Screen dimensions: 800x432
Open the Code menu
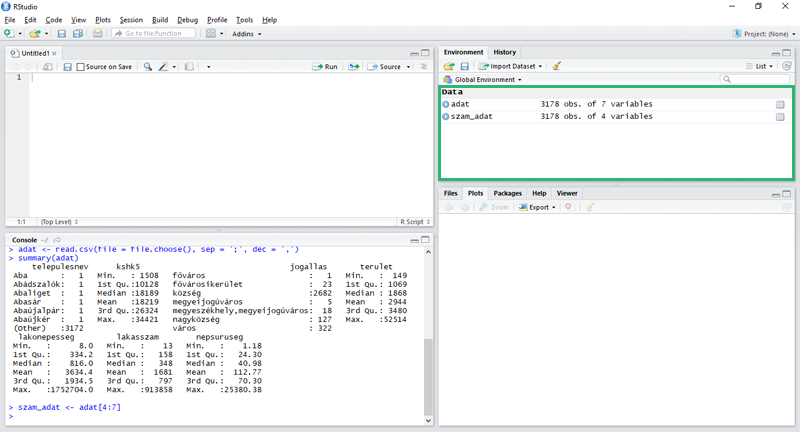[54, 20]
